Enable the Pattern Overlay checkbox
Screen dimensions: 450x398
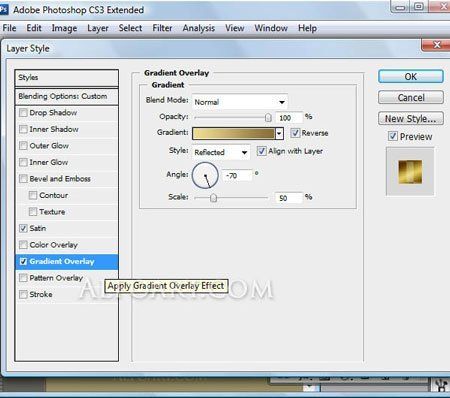[23, 278]
